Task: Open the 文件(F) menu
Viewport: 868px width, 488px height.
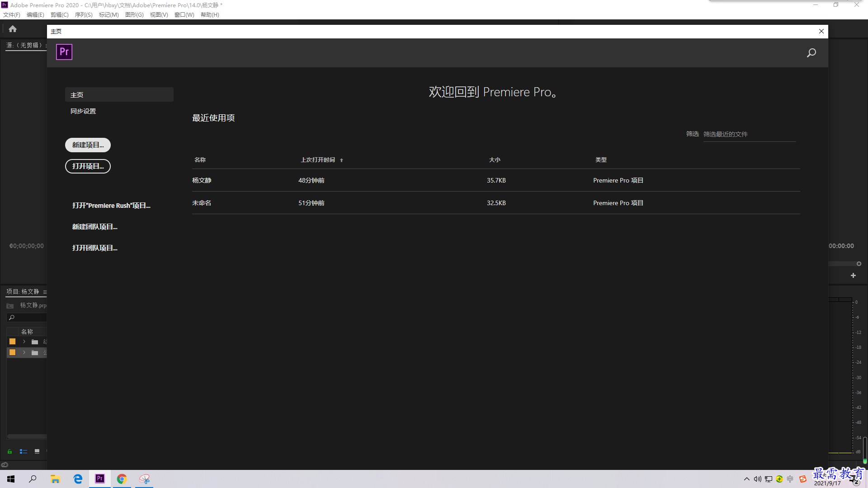Action: [12, 15]
